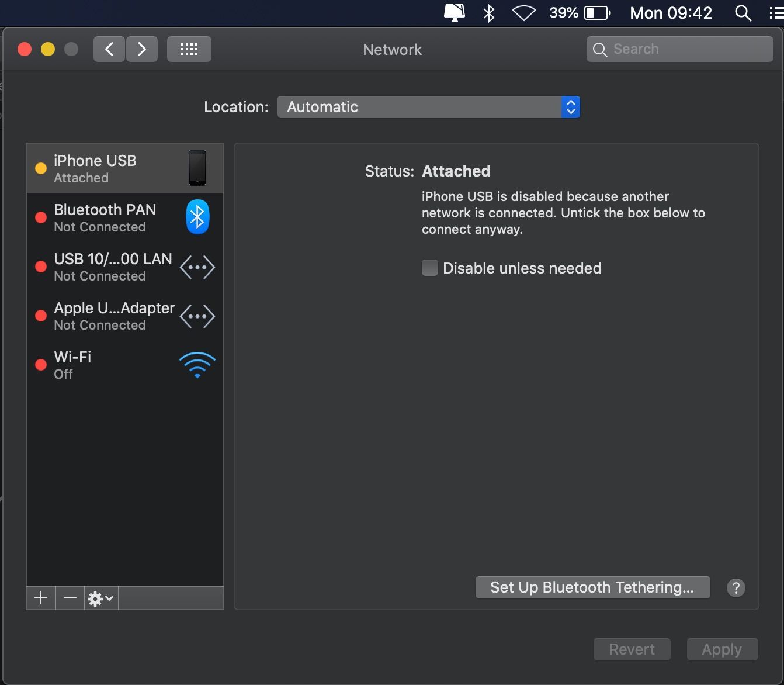
Task: Click the battery icon in menu bar
Action: pos(598,13)
